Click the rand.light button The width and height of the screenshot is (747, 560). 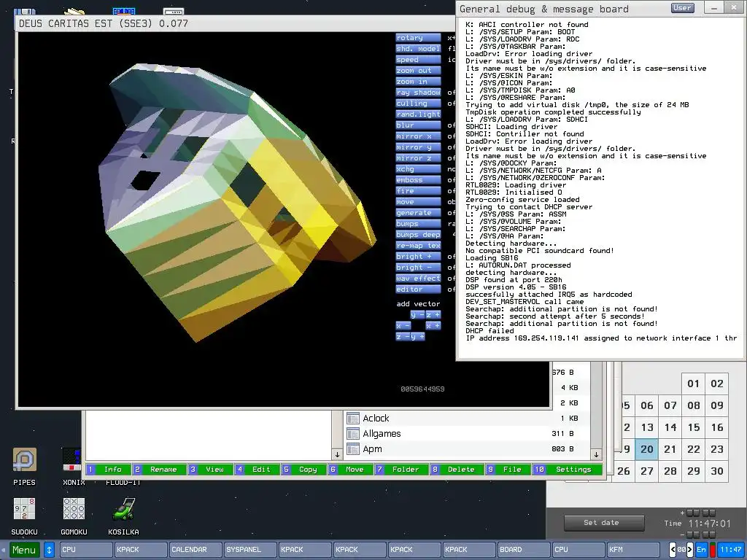(418, 114)
